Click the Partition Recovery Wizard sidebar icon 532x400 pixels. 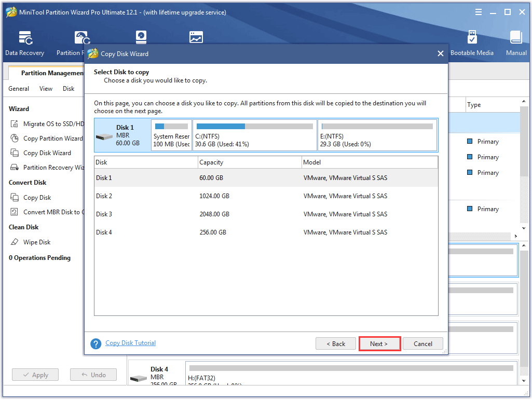click(14, 167)
